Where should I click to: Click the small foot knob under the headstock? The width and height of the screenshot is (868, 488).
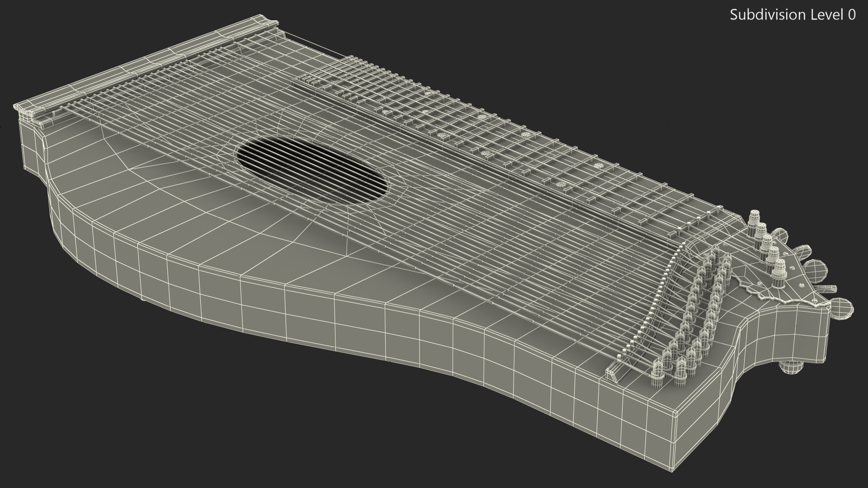click(x=792, y=366)
